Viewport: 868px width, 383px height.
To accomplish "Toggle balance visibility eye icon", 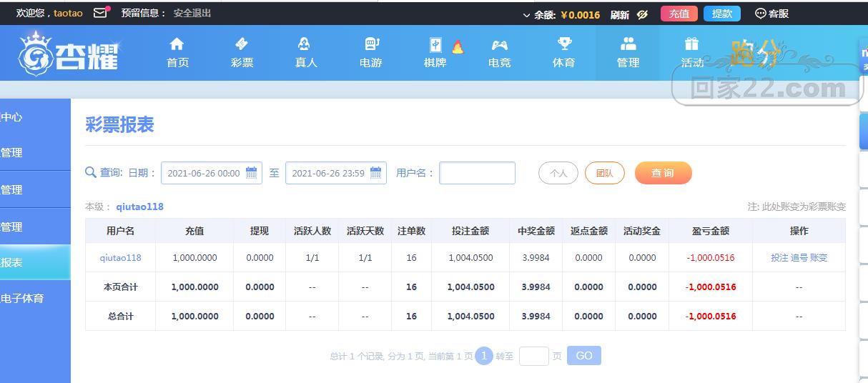I will (642, 14).
